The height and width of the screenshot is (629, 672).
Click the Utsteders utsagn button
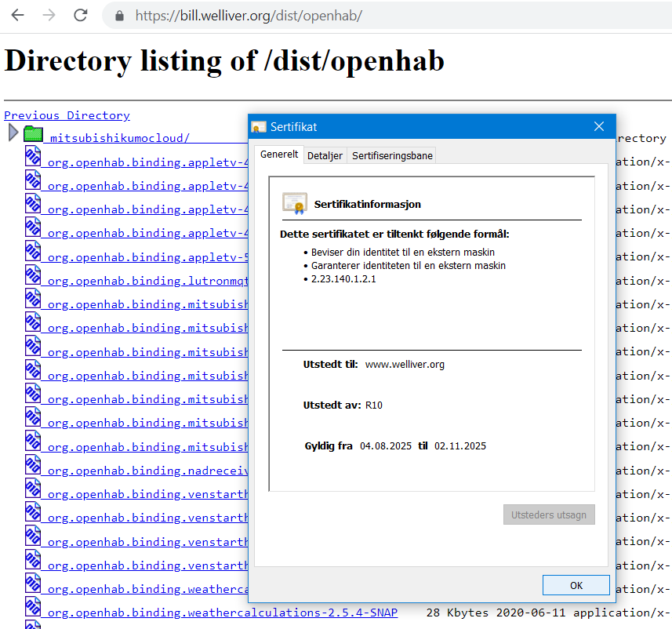[549, 514]
